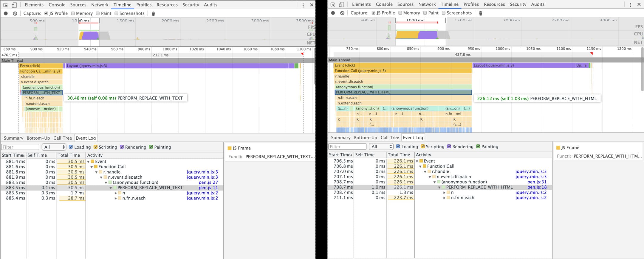Open jquery.min.js:2 link for n.fn.n.each in right window
Screen dimensions: 644x259
[x=531, y=198]
